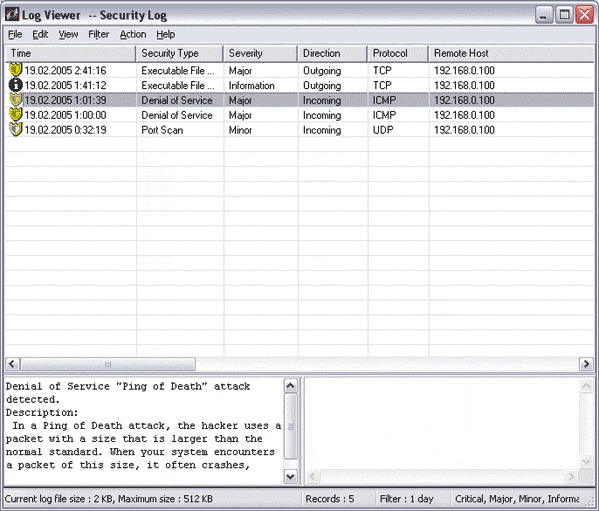Click the Filter : 1 day status entry
599x511 pixels.
coord(406,499)
